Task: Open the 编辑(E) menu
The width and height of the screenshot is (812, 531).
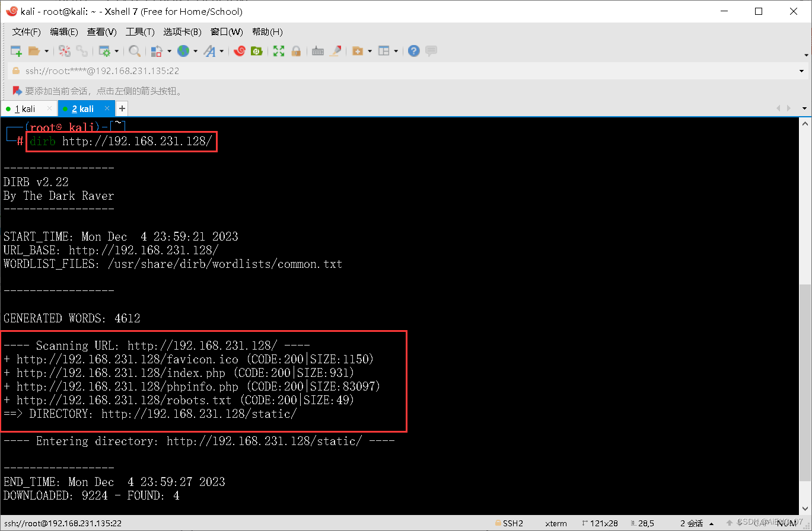Action: pos(64,31)
